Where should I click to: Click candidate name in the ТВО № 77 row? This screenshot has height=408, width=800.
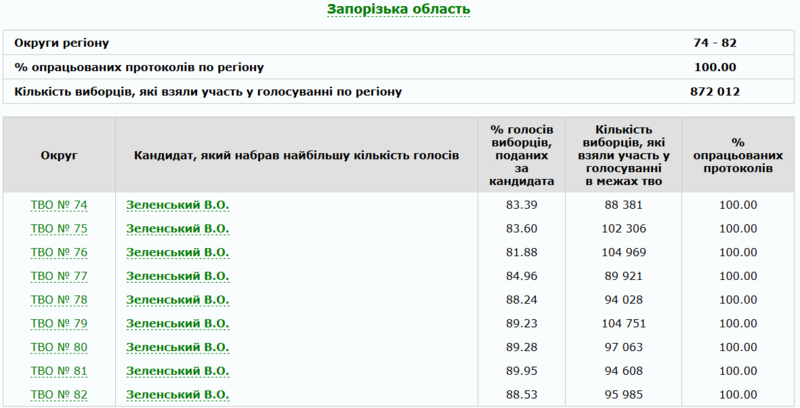pos(177,276)
